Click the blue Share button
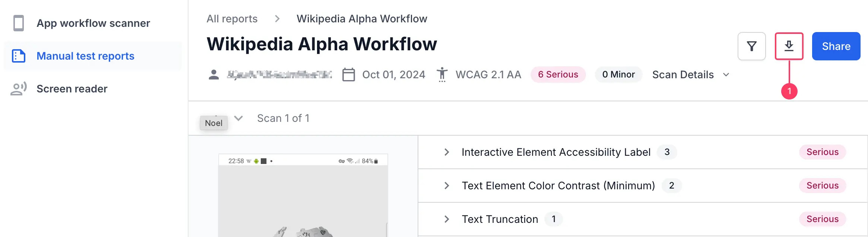The image size is (868, 237). (836, 46)
